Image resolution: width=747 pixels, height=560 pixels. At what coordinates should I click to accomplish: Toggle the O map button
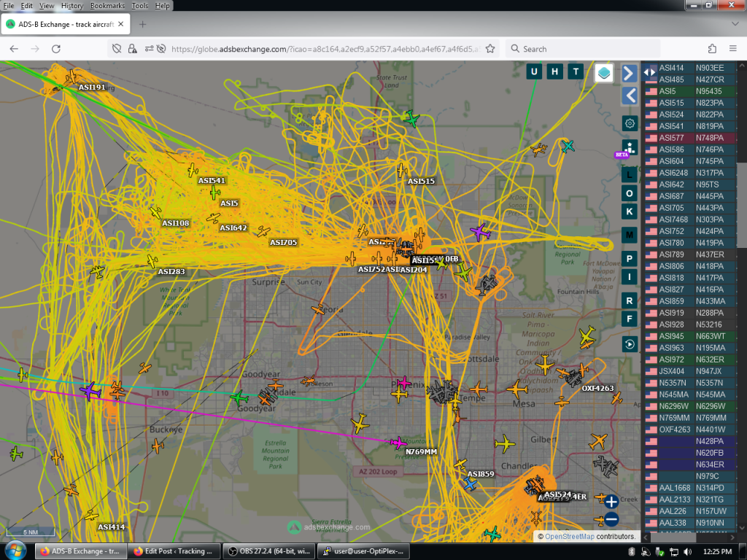(x=630, y=193)
